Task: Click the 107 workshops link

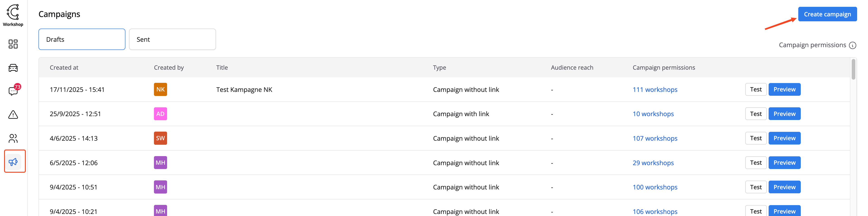Action: 655,138
